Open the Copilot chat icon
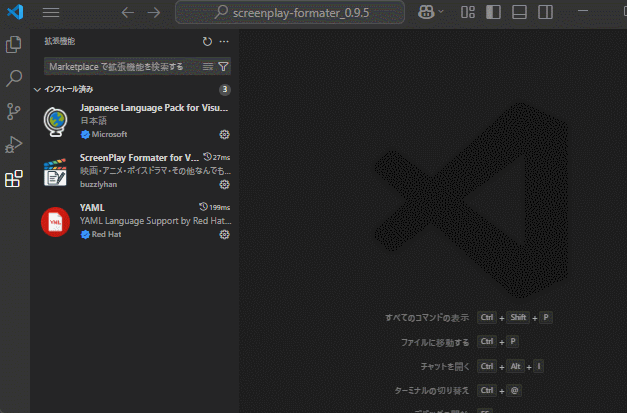The width and height of the screenshot is (627, 413). click(426, 12)
